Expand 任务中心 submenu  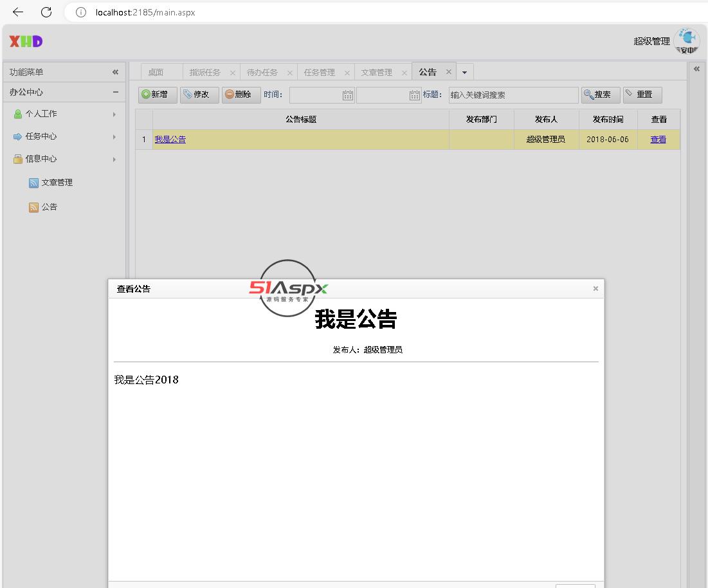114,137
